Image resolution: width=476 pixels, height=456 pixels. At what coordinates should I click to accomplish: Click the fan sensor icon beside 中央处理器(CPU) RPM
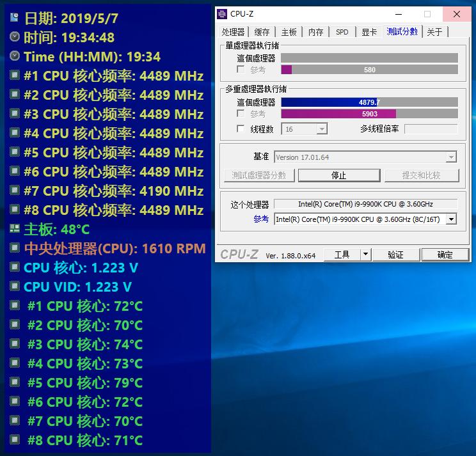[15, 248]
